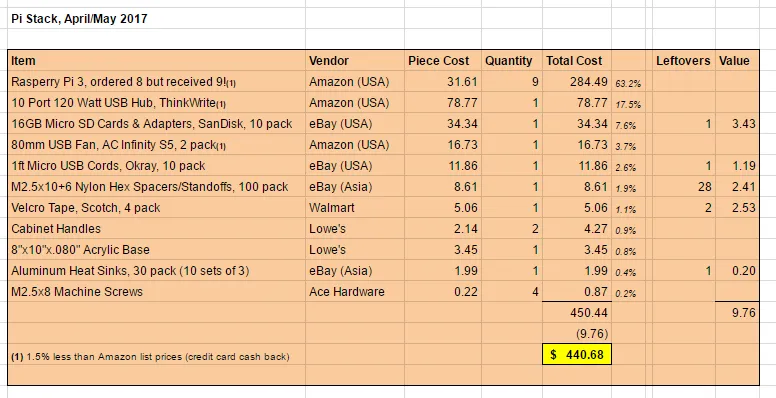Click the yellow $ 440.68 total cell
Image resolution: width=776 pixels, height=398 pixels.
(x=577, y=354)
